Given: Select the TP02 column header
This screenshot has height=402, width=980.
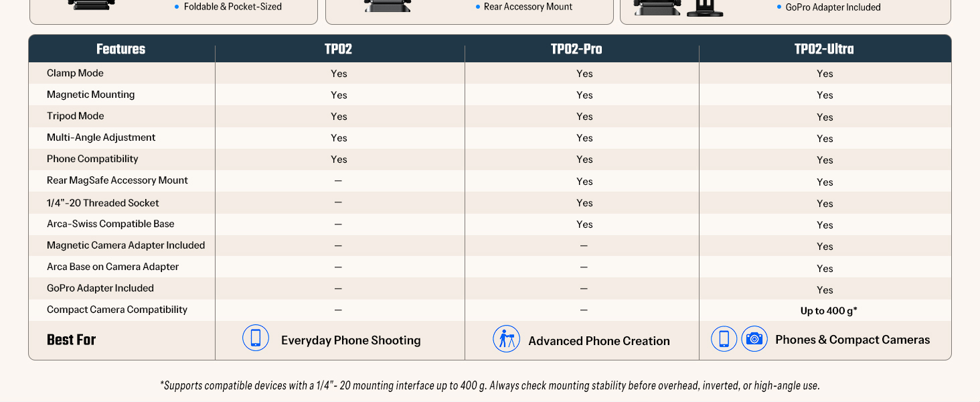Looking at the screenshot, I should coord(338,49).
